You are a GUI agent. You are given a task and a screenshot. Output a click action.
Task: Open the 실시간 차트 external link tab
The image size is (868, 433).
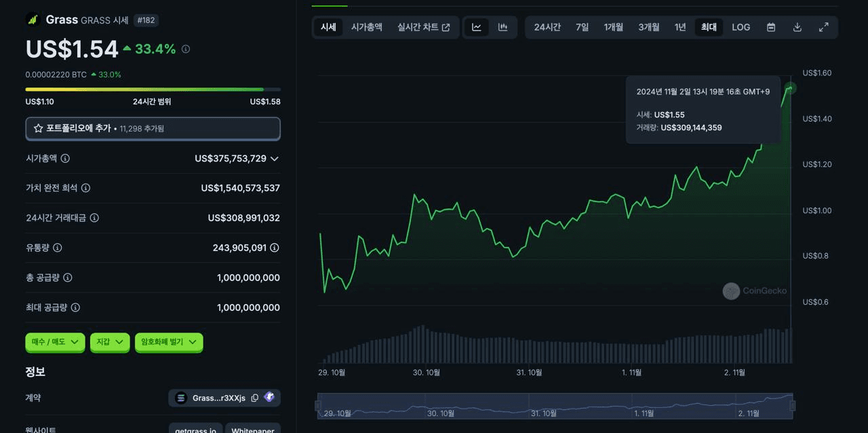424,27
